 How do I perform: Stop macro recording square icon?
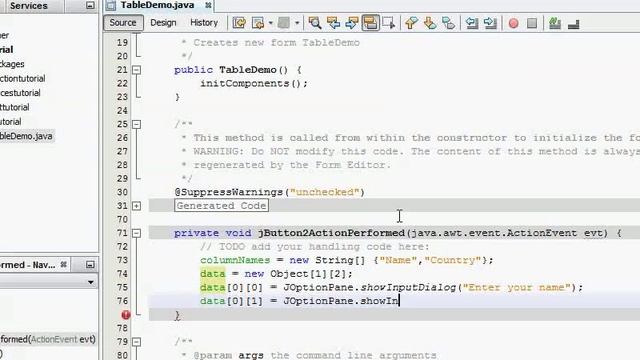tap(532, 23)
